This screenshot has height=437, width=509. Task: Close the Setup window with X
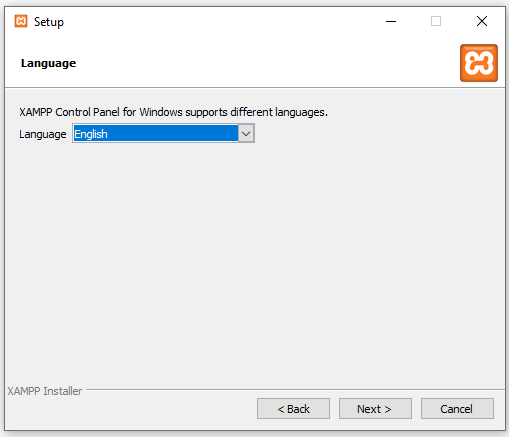pos(482,21)
